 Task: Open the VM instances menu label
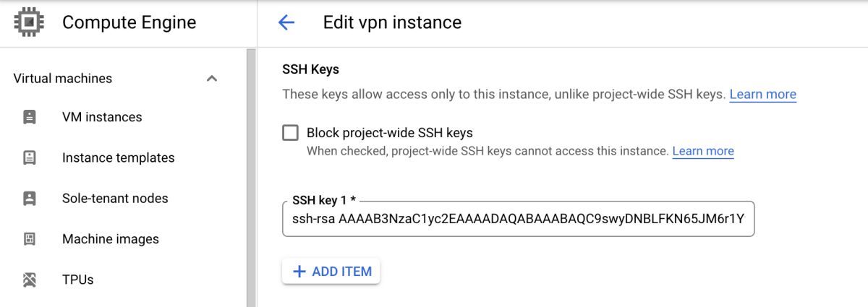pos(102,117)
